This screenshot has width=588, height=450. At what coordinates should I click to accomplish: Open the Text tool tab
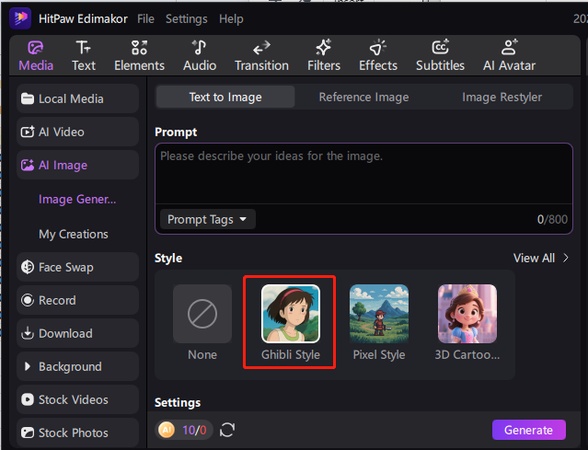pyautogui.click(x=83, y=56)
